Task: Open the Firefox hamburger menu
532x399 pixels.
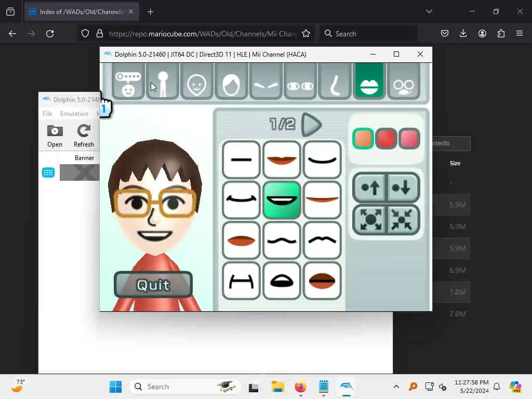Action: [x=520, y=34]
